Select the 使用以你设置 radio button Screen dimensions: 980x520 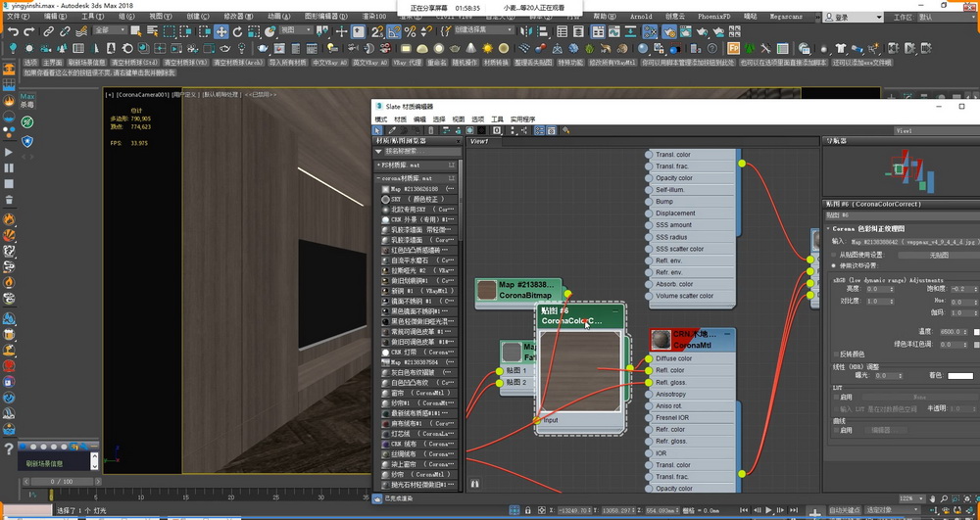coord(834,265)
